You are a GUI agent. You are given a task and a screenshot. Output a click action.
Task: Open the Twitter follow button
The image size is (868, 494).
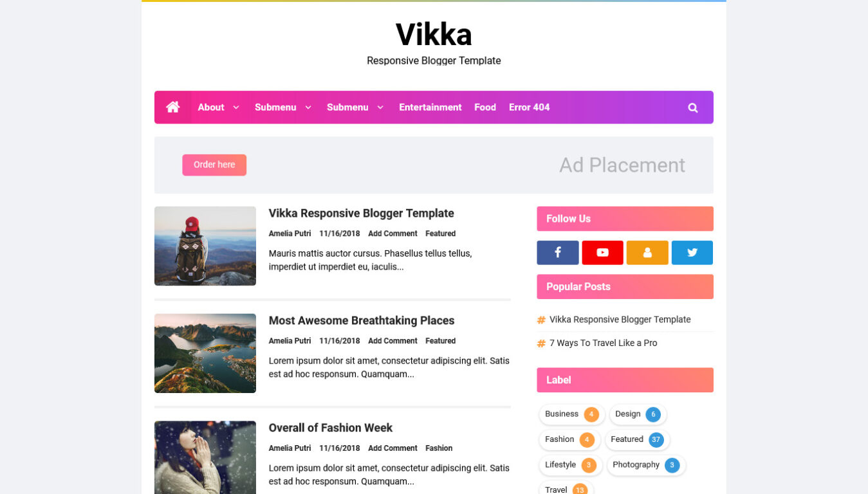(x=692, y=253)
